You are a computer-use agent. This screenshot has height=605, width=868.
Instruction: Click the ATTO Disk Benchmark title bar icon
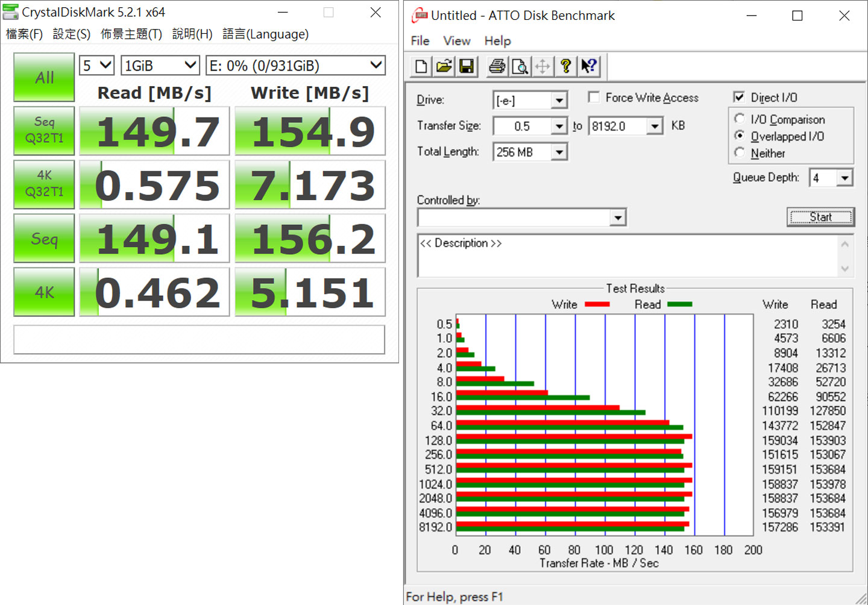(419, 16)
